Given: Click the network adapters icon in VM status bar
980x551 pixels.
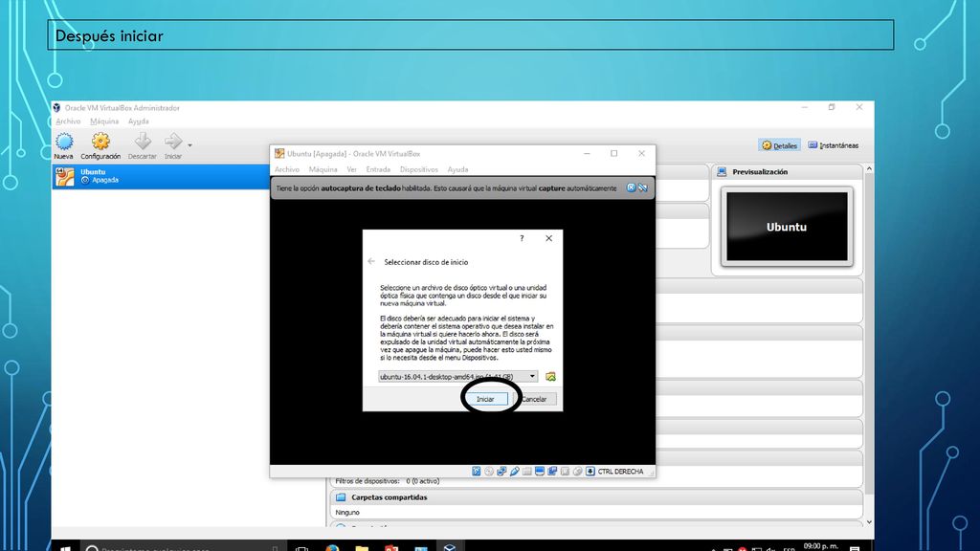Looking at the screenshot, I should pyautogui.click(x=501, y=471).
